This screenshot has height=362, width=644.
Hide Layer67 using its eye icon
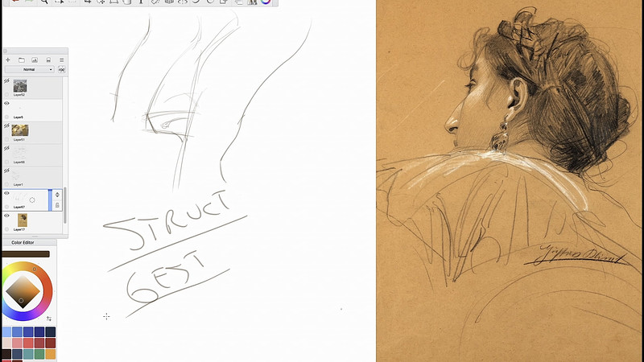pos(6,193)
